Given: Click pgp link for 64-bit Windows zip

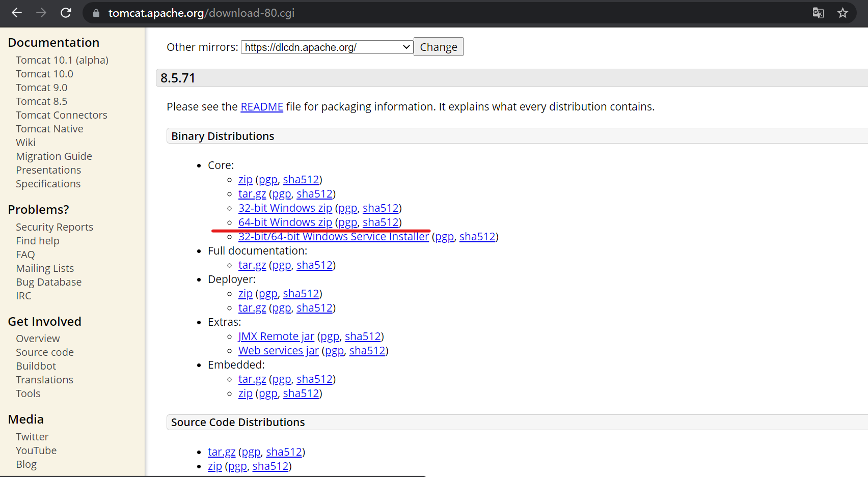Looking at the screenshot, I should click(348, 222).
